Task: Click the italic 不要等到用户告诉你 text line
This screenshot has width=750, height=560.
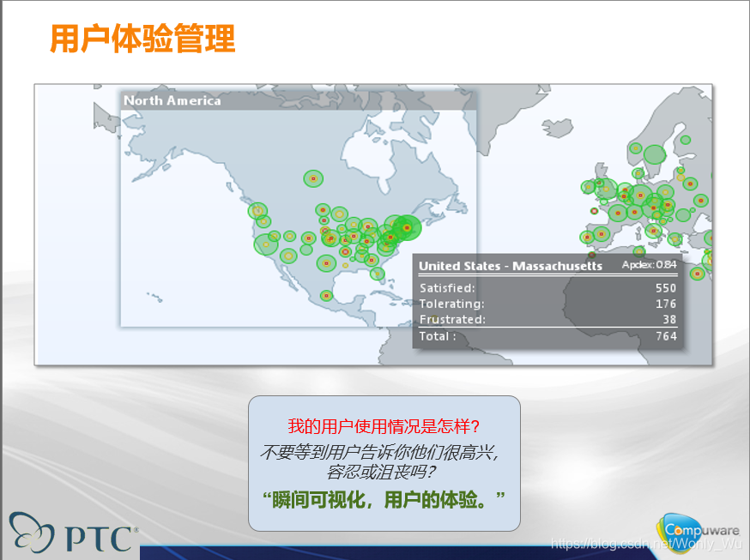Action: (380, 452)
